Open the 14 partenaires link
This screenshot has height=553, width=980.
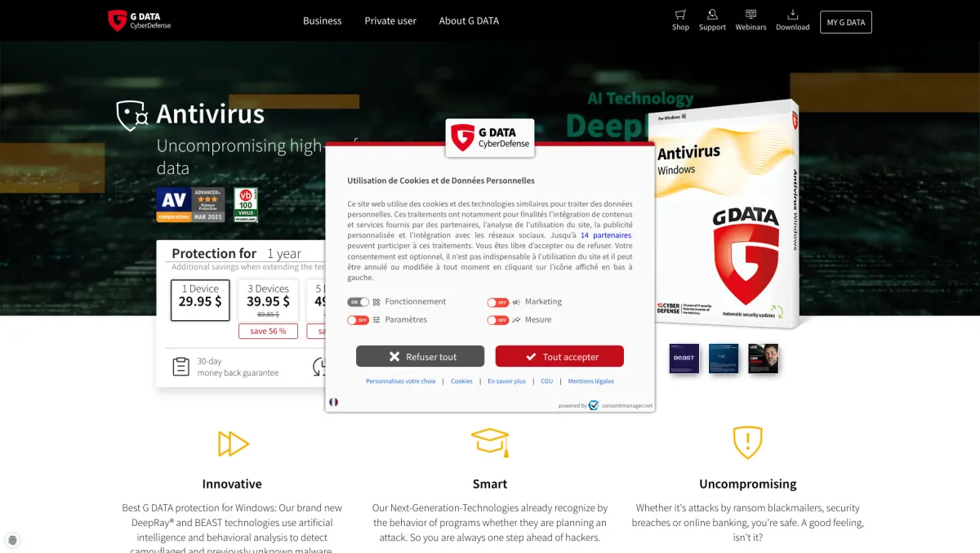tap(606, 235)
